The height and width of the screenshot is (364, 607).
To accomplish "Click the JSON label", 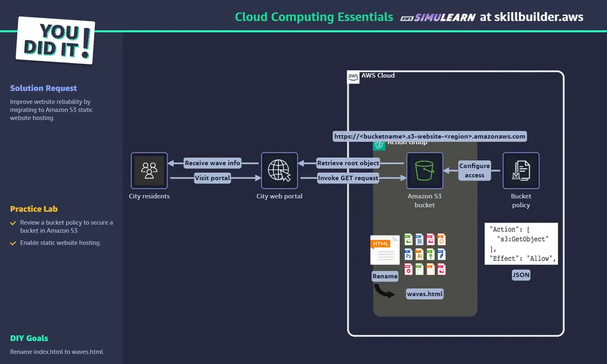I will click(521, 275).
